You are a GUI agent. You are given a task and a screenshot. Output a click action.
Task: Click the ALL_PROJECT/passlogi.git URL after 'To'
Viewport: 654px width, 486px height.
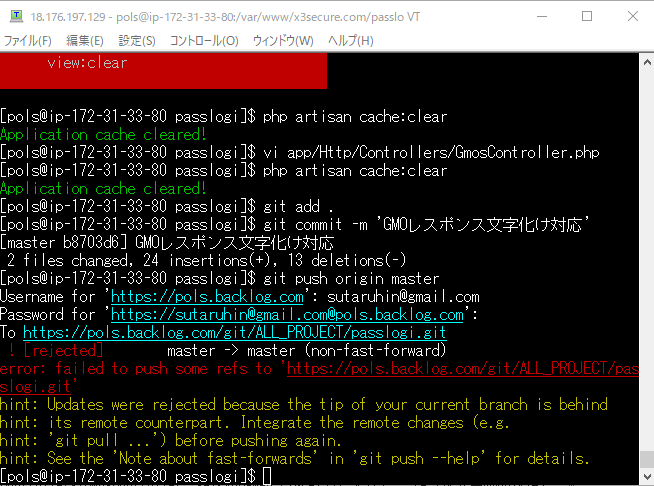[x=234, y=332]
